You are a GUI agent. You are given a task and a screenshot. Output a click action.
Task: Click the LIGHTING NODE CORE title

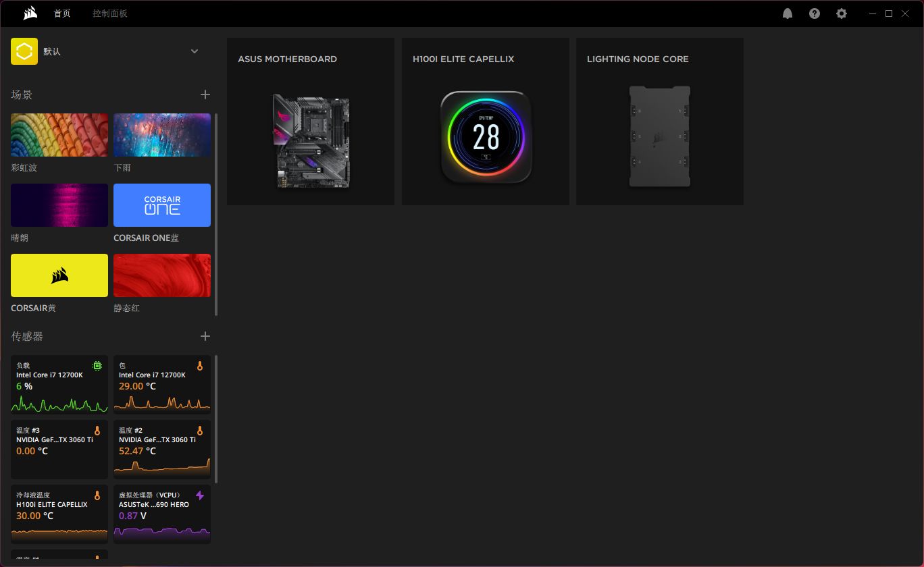pos(638,59)
